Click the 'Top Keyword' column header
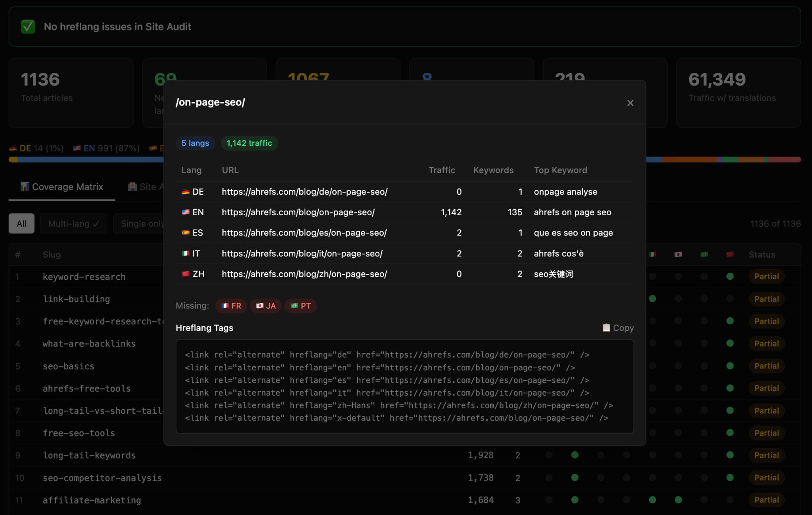The height and width of the screenshot is (515, 812). click(x=560, y=170)
